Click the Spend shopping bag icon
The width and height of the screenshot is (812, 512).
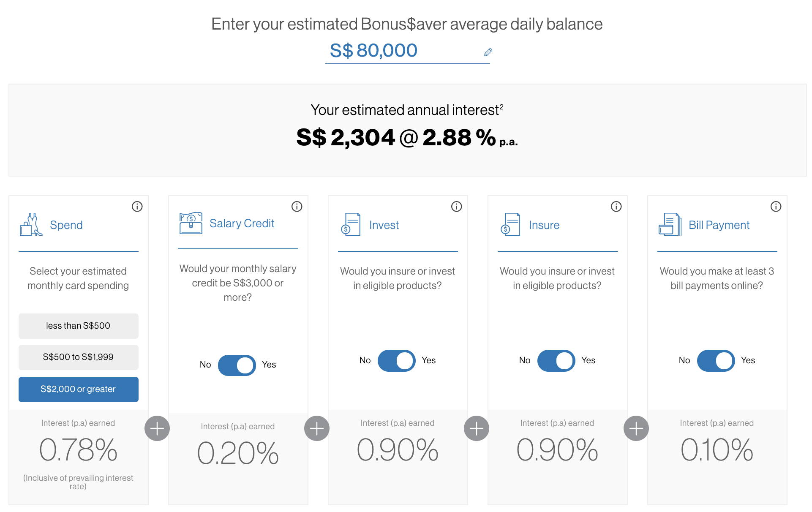click(31, 224)
